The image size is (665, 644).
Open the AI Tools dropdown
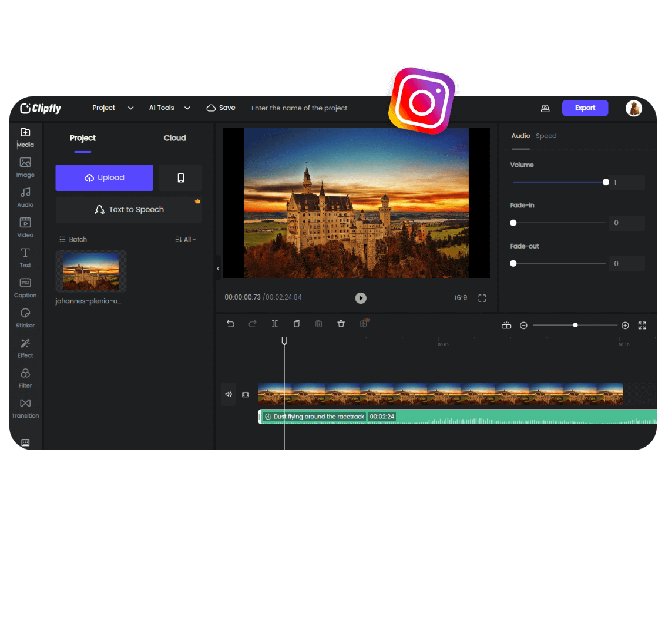[x=169, y=108]
